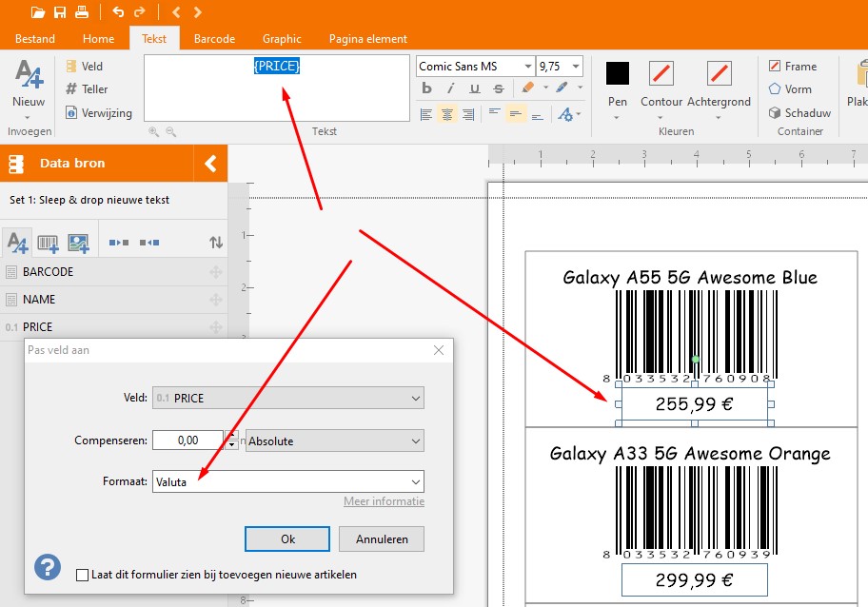This screenshot has height=607, width=868.
Task: Click the sort arrows icon in Data bron
Action: pyautogui.click(x=216, y=243)
